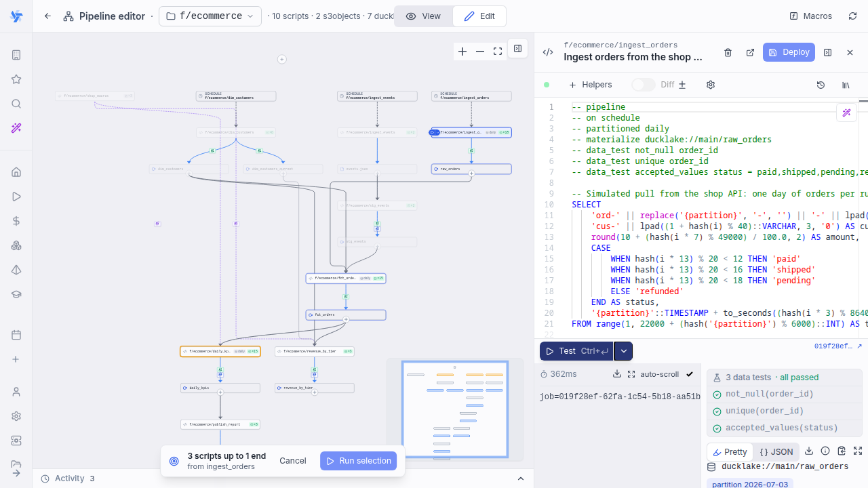Click the plus under fct_orders node
The image size is (868, 488).
pyautogui.click(x=346, y=319)
